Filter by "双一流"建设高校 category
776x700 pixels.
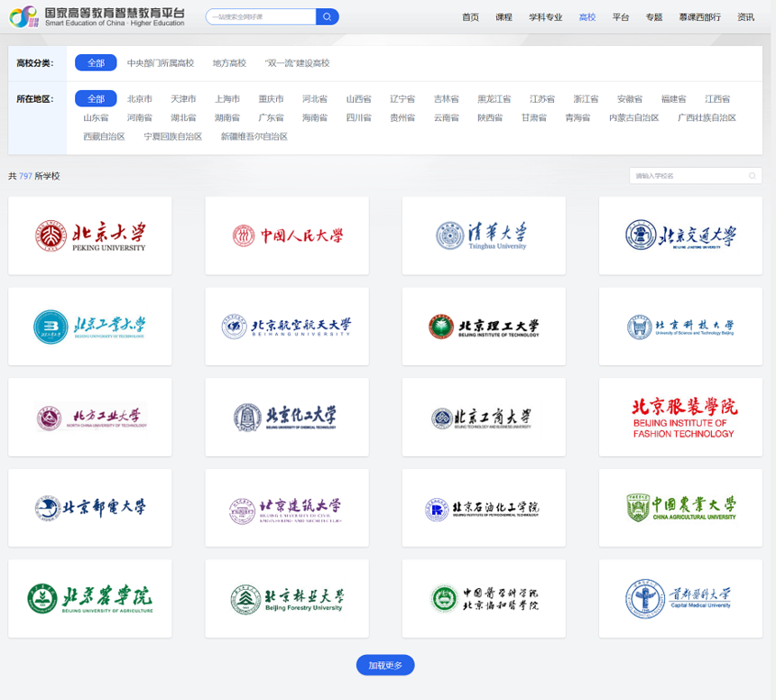297,63
